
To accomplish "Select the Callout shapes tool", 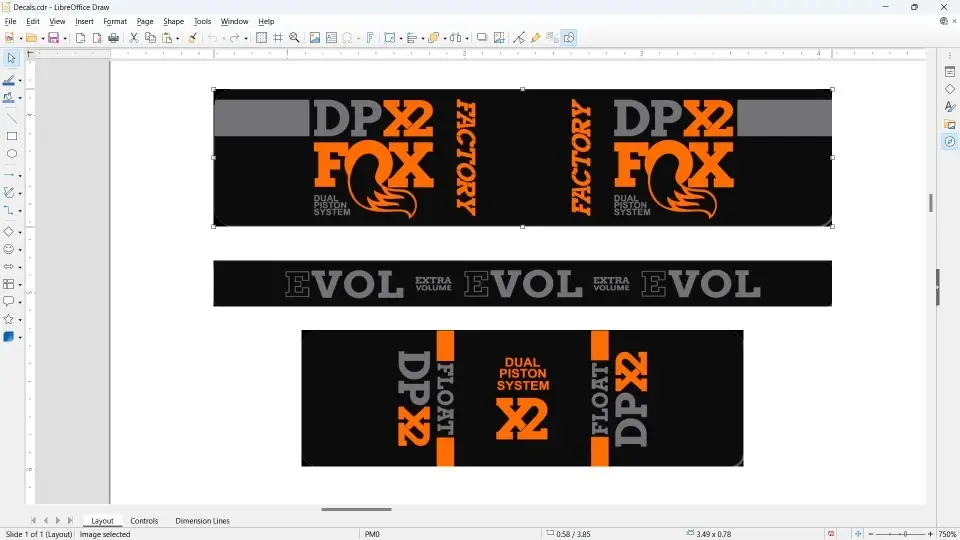I will click(x=9, y=302).
